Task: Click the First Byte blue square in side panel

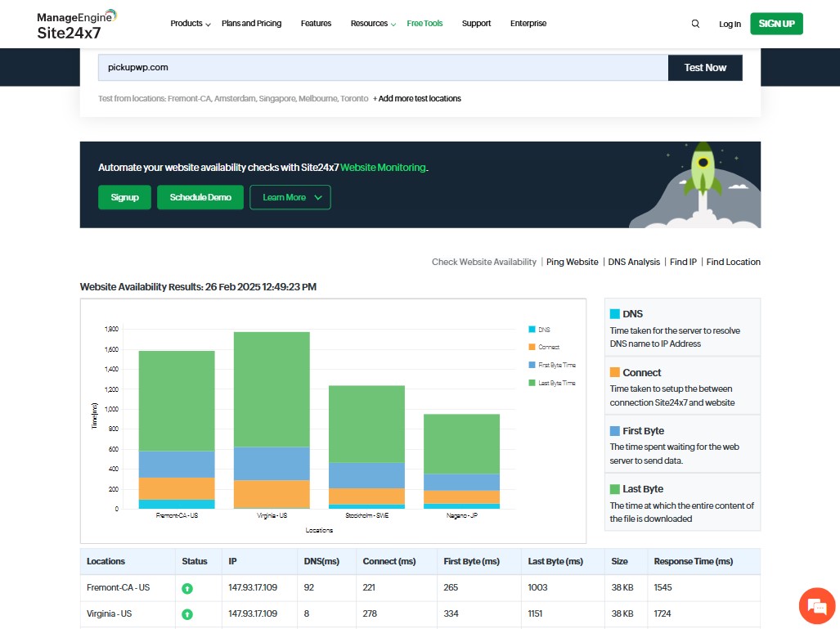Action: pos(614,431)
